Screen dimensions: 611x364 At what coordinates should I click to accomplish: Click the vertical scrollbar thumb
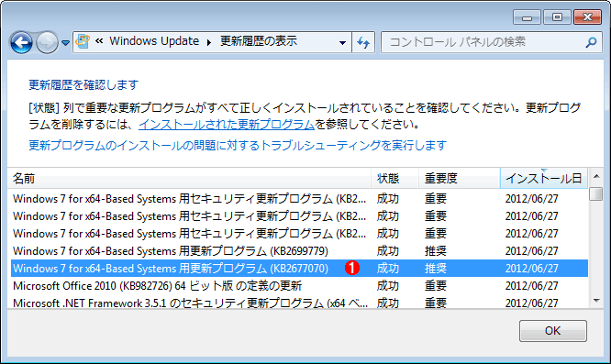[x=596, y=193]
